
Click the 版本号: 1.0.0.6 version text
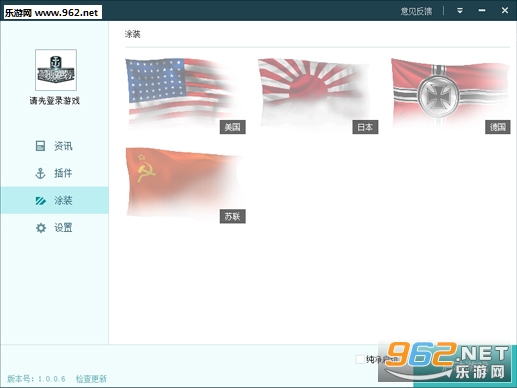36,379
